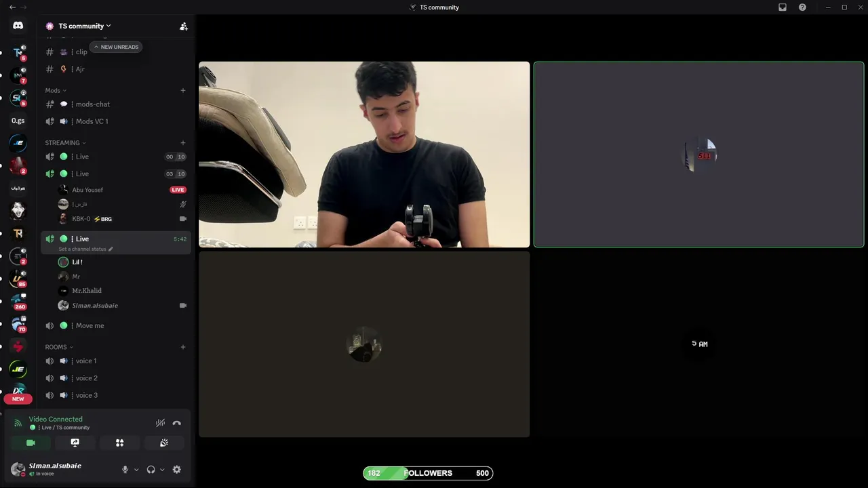The image size is (868, 488).
Task: Join the Live channel showing 00/10
Action: pos(115,157)
